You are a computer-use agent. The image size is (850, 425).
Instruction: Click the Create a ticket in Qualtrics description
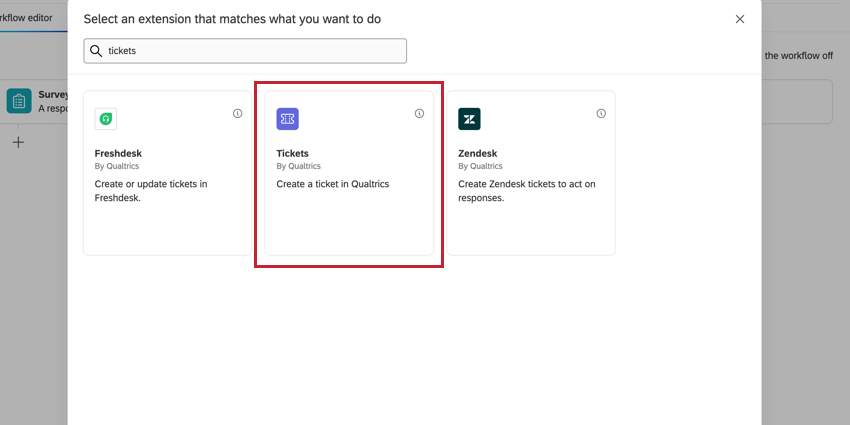(333, 184)
